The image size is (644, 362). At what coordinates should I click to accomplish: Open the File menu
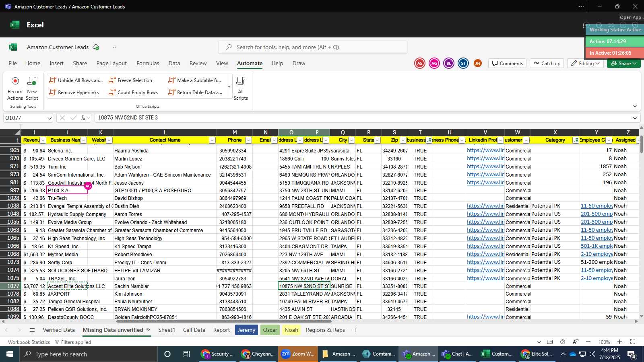pos(13,63)
